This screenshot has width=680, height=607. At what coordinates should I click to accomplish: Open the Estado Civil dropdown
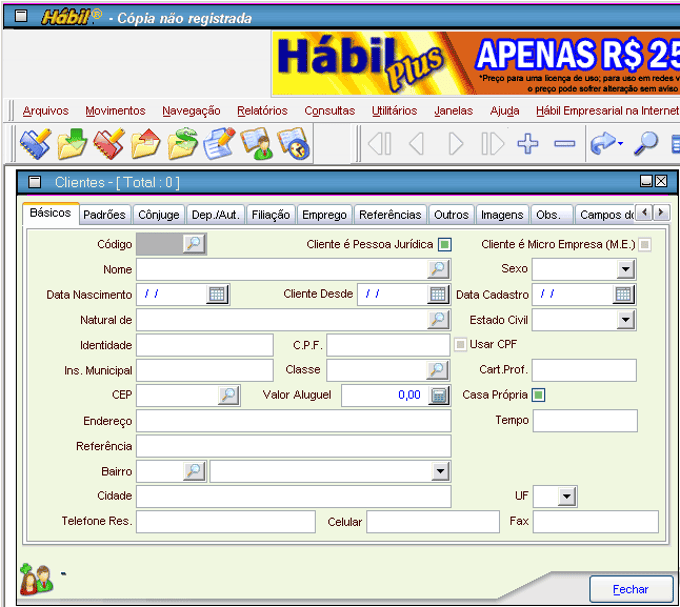tap(625, 320)
